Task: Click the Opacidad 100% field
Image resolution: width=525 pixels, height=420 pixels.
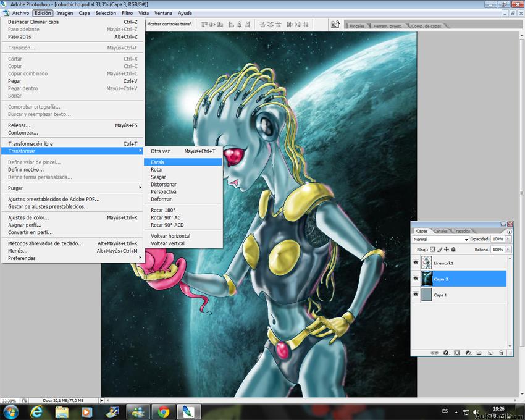Action: pyautogui.click(x=498, y=239)
